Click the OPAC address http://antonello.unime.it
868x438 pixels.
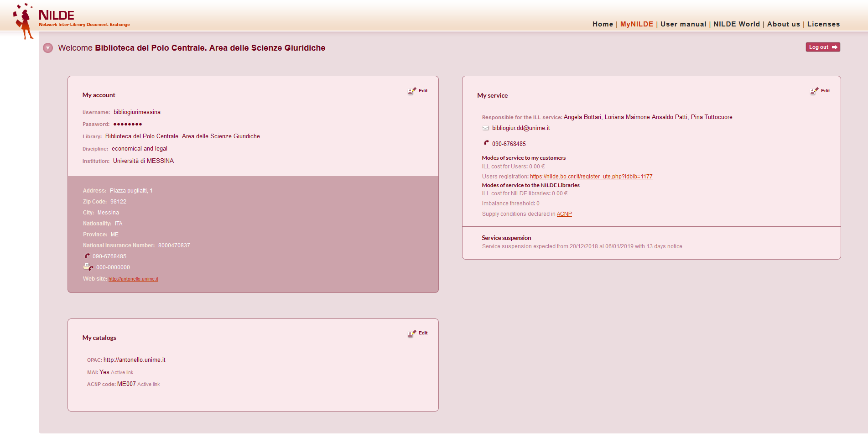135,360
